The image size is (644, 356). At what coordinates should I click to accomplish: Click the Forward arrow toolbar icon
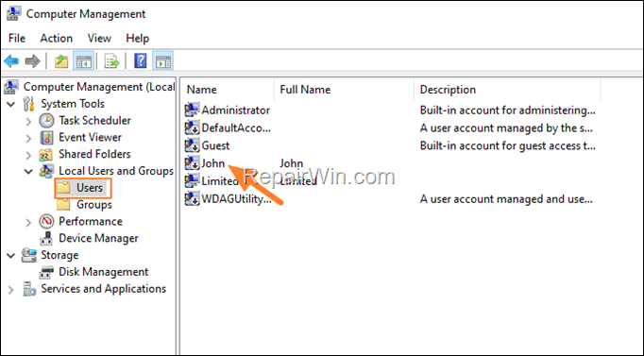(32, 61)
